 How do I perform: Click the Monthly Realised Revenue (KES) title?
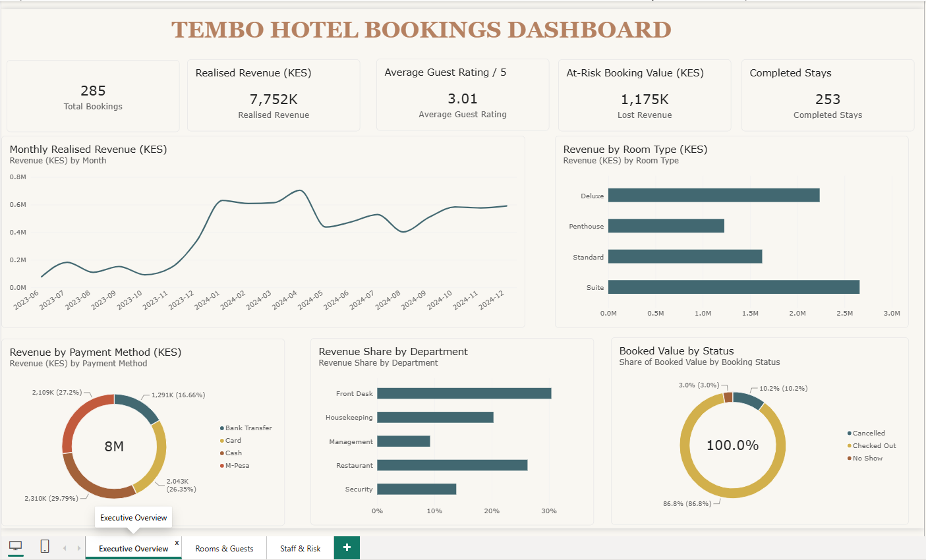pyautogui.click(x=88, y=150)
